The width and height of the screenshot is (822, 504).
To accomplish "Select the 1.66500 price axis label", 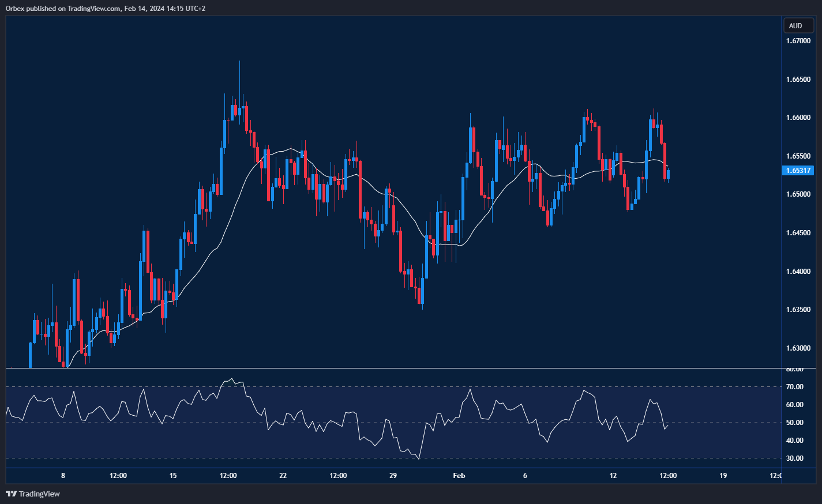I will pyautogui.click(x=798, y=80).
